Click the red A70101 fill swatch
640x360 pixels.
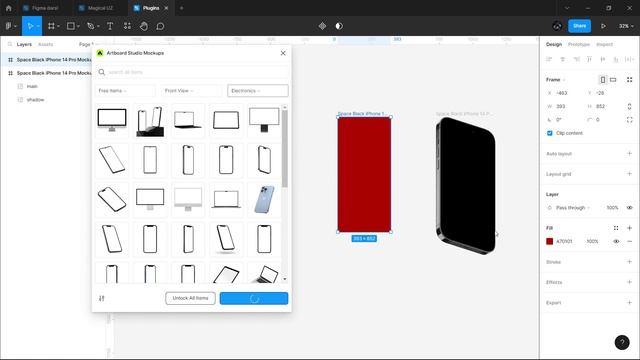coord(549,241)
